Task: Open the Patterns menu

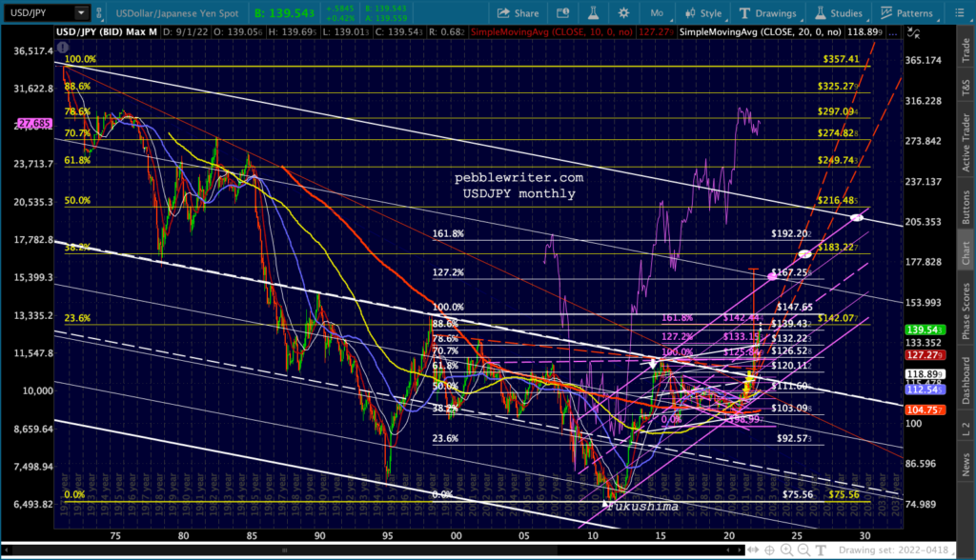Action: click(906, 13)
